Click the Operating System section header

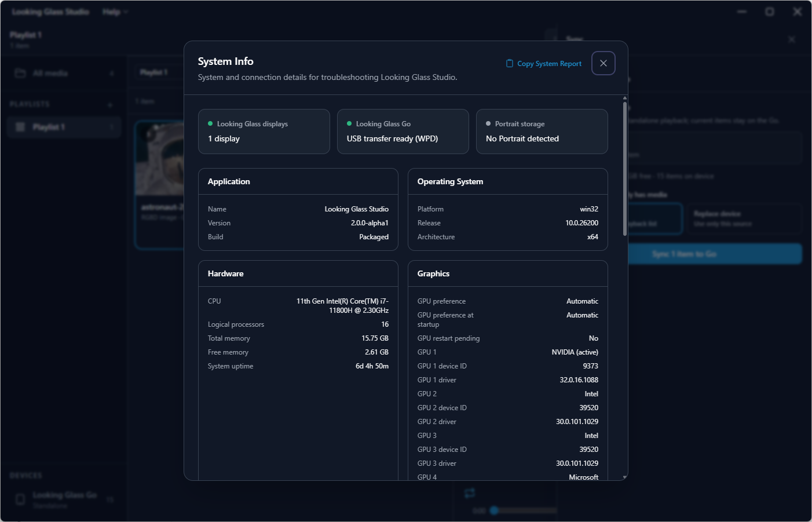[450, 181]
